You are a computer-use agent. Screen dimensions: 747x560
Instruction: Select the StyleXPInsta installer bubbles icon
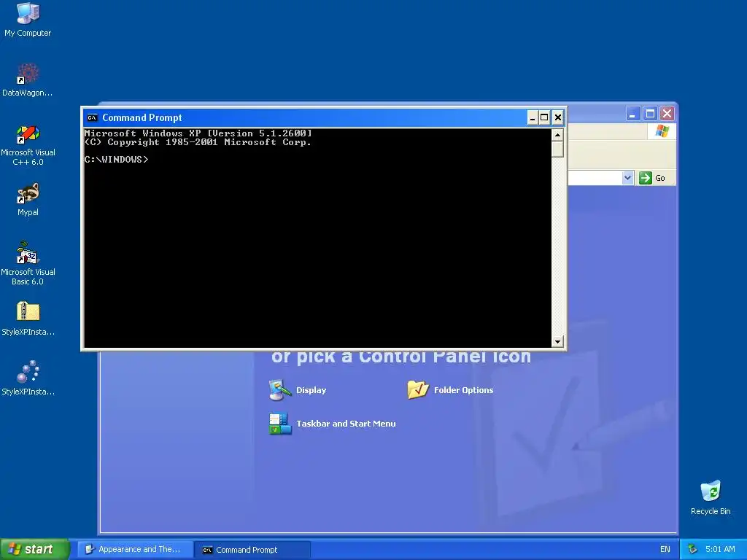pyautogui.click(x=28, y=372)
